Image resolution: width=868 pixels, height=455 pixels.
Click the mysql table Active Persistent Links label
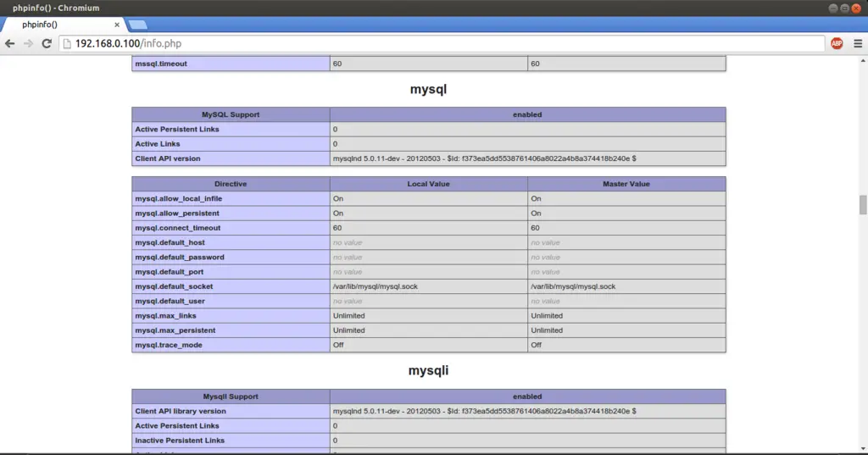tap(177, 129)
